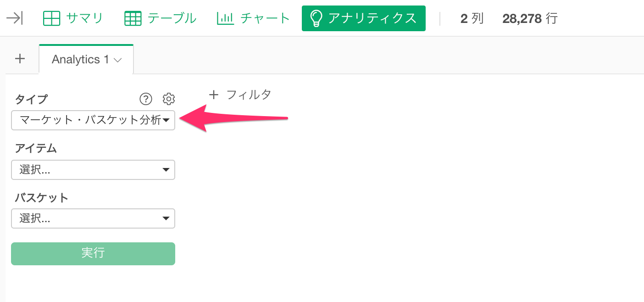Screen dimensions: 644x302
Task: Select the Analytics 1 tab
Action: [86, 59]
